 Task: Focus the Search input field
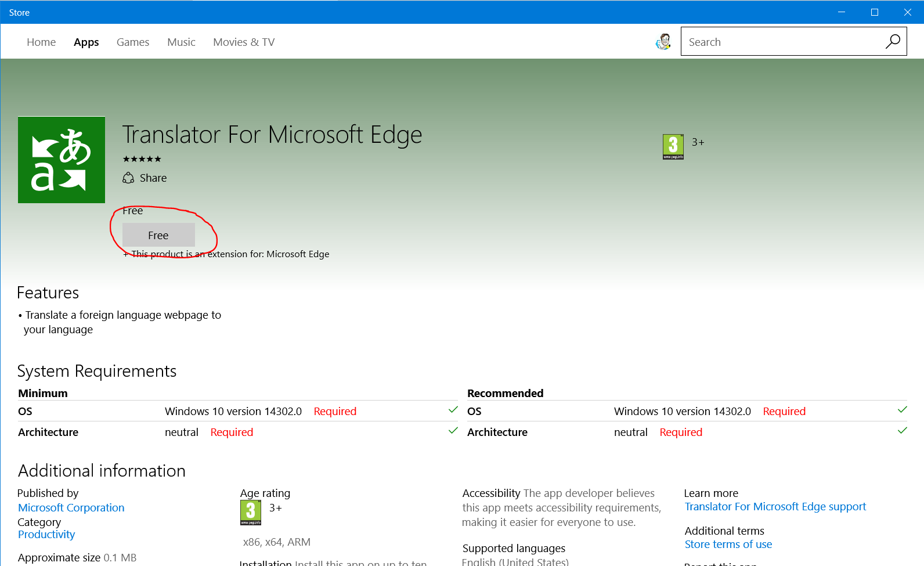coord(781,42)
